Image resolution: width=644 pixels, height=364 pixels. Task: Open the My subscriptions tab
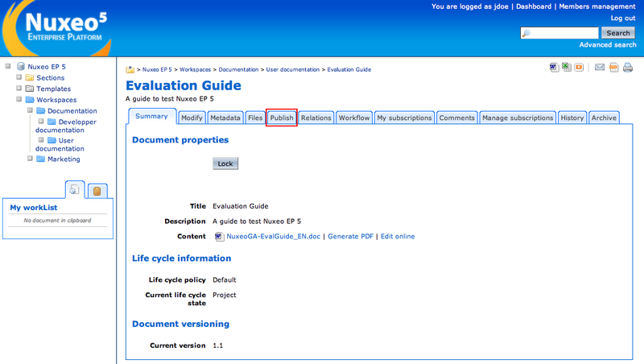pos(404,118)
